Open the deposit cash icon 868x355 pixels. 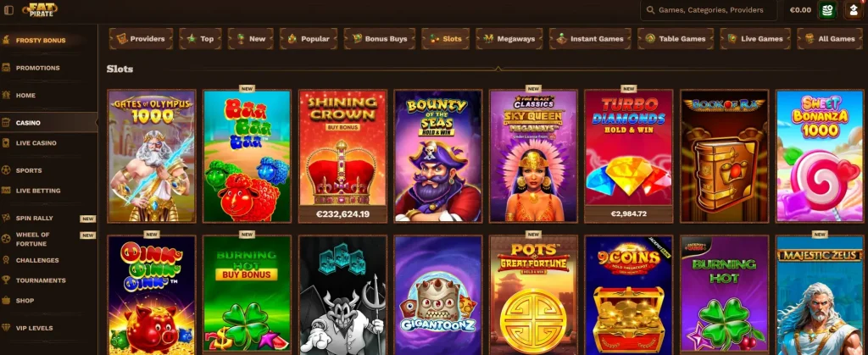point(827,10)
